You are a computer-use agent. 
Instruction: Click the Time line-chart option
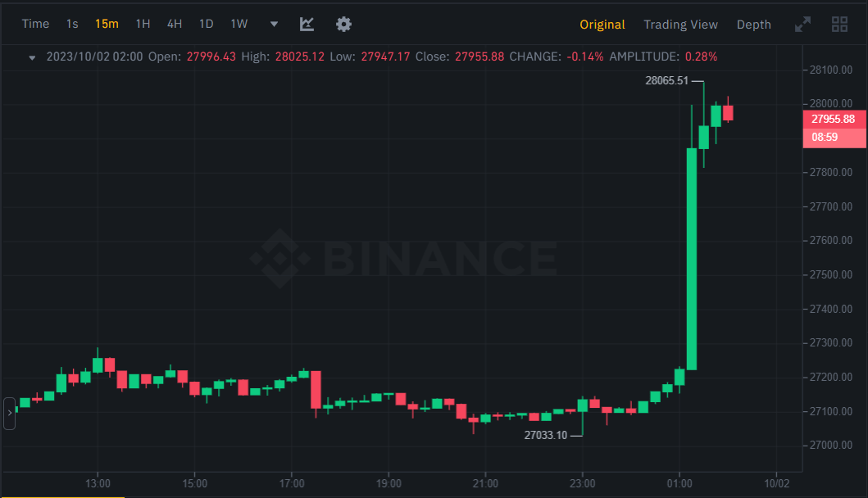coord(35,24)
